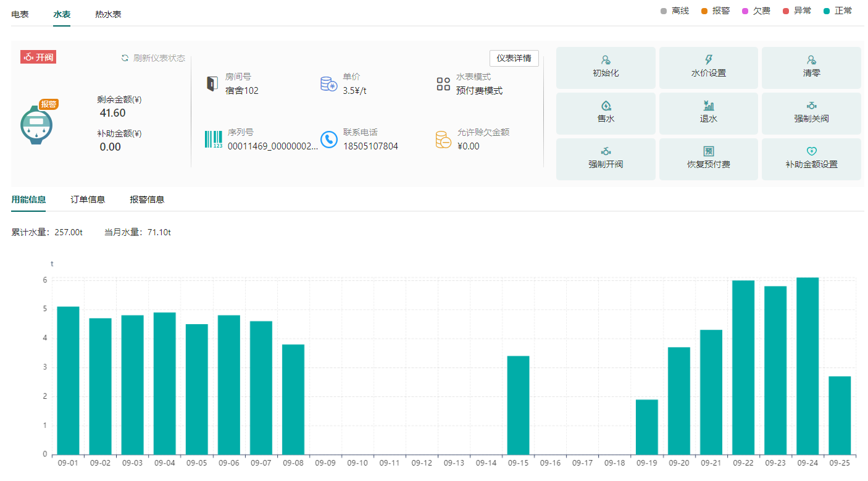The image size is (868, 481).
Task: Click the red 开阀 valve status badge
Action: tap(38, 57)
